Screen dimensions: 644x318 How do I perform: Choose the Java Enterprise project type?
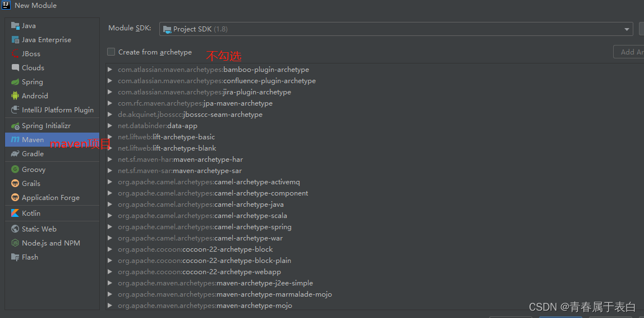pyautogui.click(x=52, y=40)
